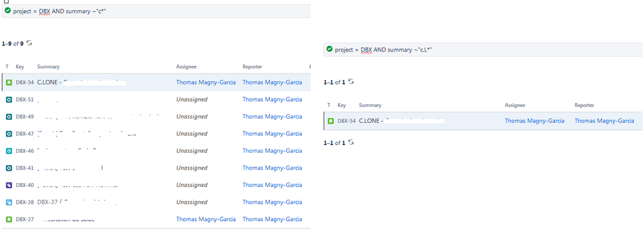Image resolution: width=644 pixels, height=234 pixels.
Task: Click the left JQL query field with summary ~"c*"
Action: (x=156, y=11)
